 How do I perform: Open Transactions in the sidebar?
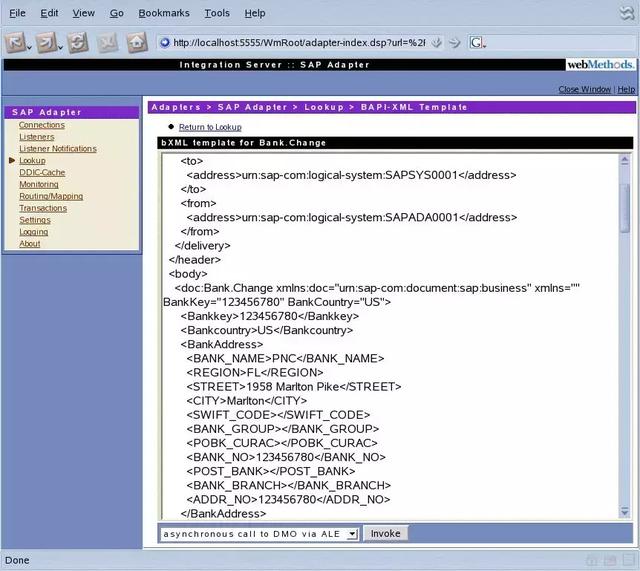tap(43, 208)
